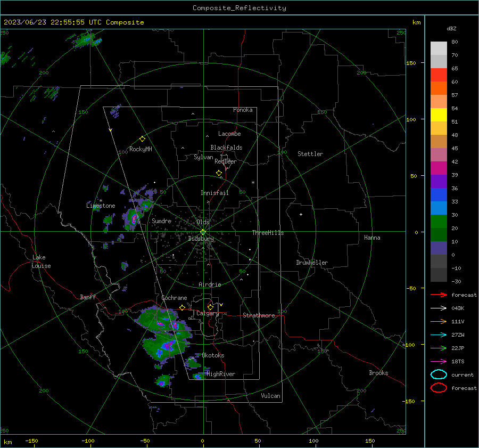Click the blue 36–33 dBZ color swatch
479x448 pixels.
(439, 194)
